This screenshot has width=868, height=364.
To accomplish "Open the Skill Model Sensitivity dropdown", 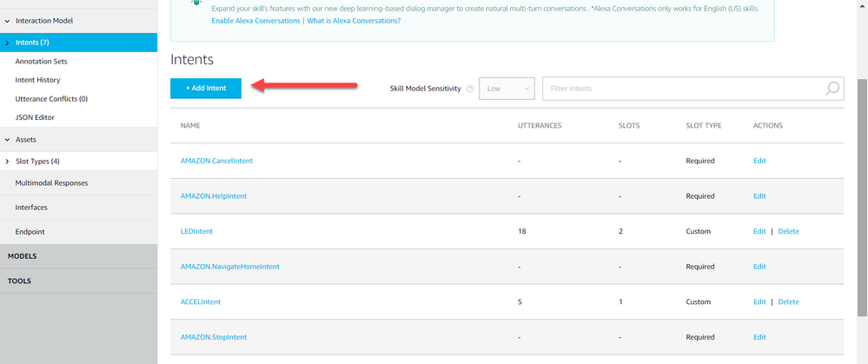I will pos(507,89).
